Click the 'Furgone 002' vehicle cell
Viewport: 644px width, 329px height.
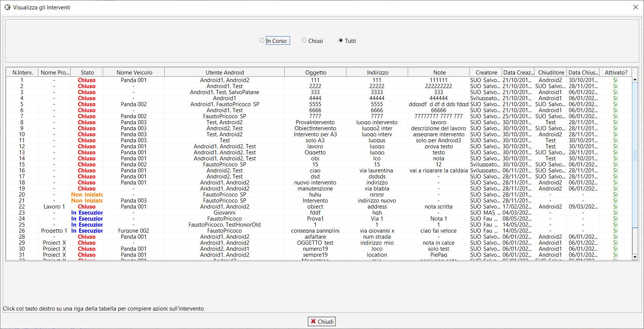(134, 231)
